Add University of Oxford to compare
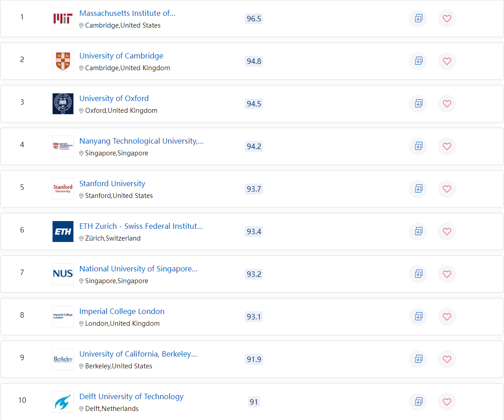This screenshot has width=504, height=420. point(418,104)
